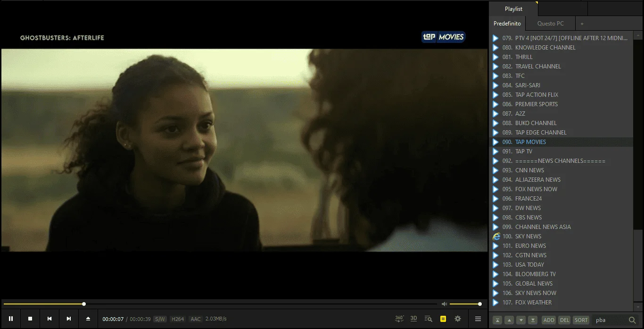Select 089. TAP EDGE CHANNEL

pos(561,133)
